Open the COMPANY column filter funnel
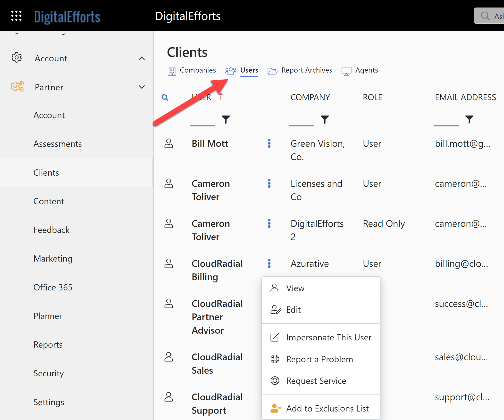This screenshot has height=420, width=504. tap(325, 119)
